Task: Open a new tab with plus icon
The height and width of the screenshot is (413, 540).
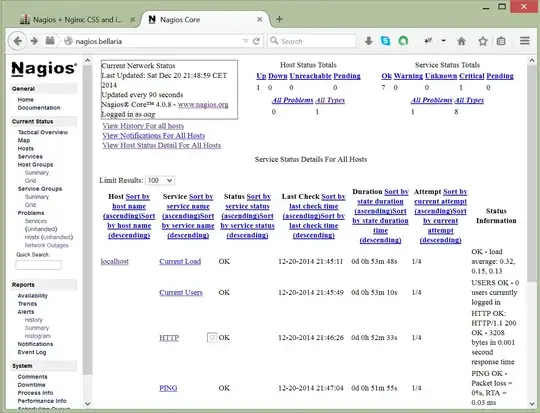Action: (x=279, y=19)
